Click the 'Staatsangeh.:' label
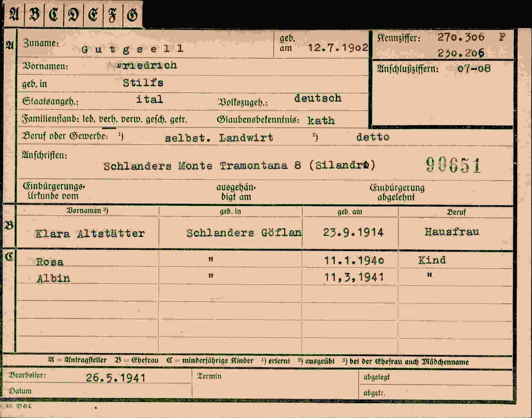 click(x=50, y=101)
